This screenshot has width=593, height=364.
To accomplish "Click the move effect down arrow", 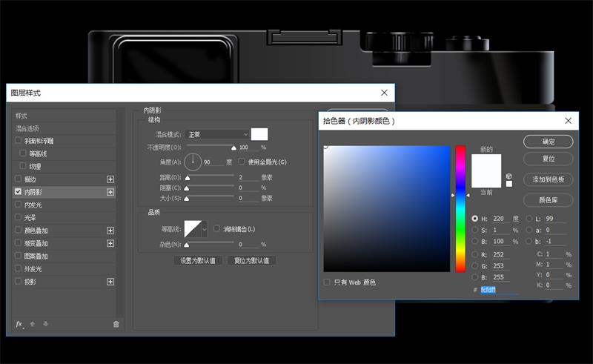I will 45,324.
